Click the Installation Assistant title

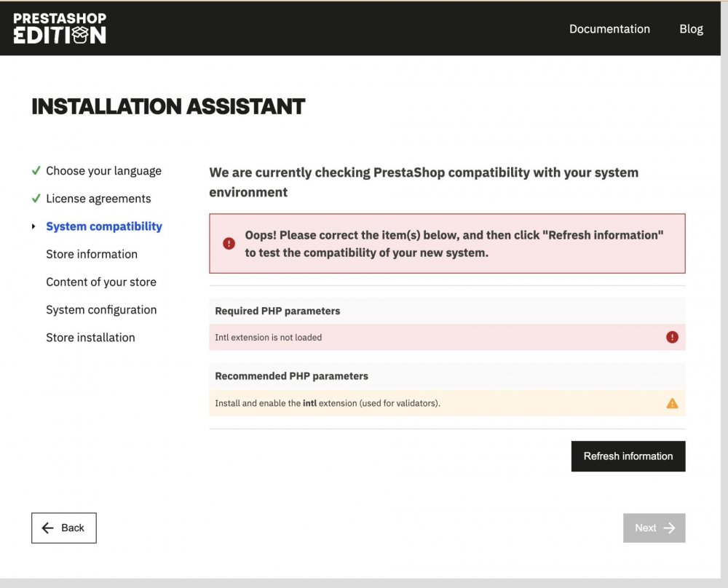168,106
